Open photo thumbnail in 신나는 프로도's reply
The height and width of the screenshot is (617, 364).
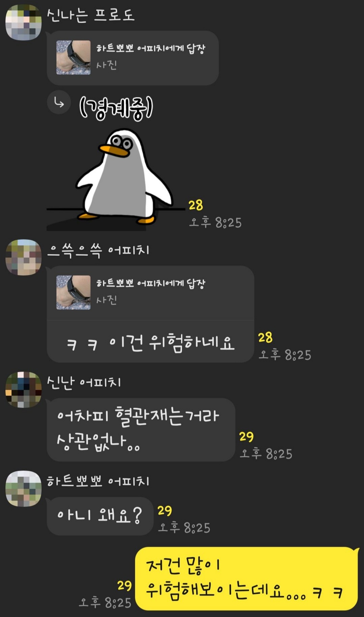point(73,57)
